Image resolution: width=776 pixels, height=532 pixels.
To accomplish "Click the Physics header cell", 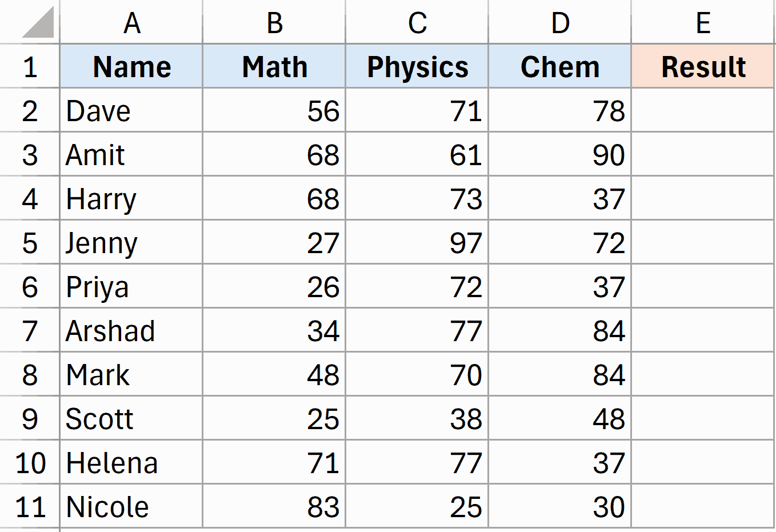I will click(x=417, y=66).
